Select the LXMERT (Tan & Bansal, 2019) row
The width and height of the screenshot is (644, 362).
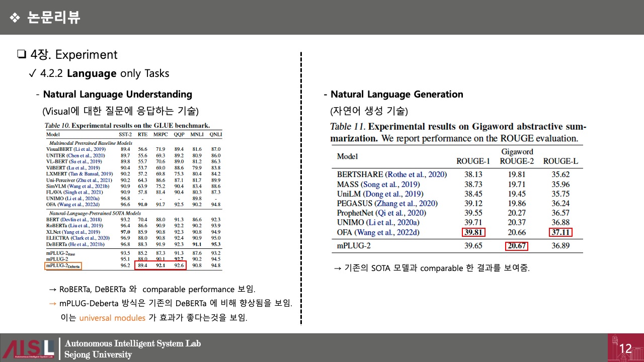tap(133, 174)
